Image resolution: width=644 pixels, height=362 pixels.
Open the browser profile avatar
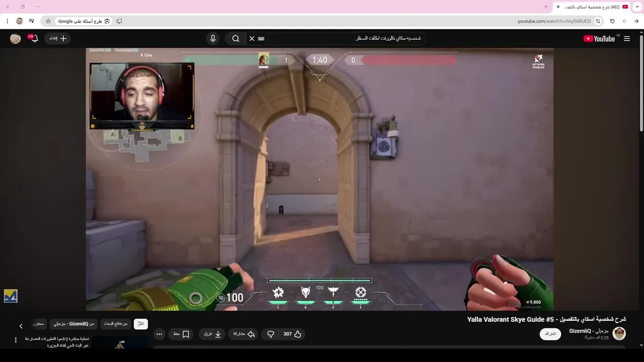(20, 21)
